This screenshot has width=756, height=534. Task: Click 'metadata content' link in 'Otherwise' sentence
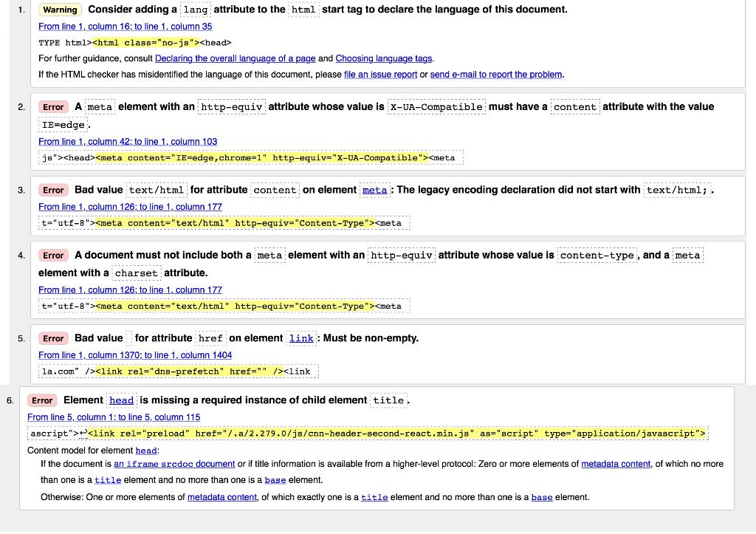point(222,497)
